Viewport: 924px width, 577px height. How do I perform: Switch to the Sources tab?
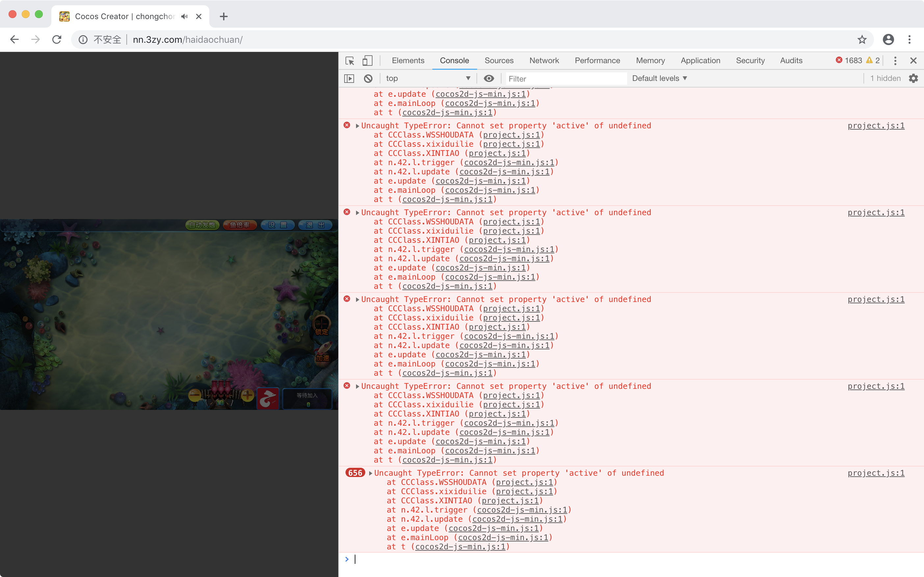pyautogui.click(x=499, y=61)
